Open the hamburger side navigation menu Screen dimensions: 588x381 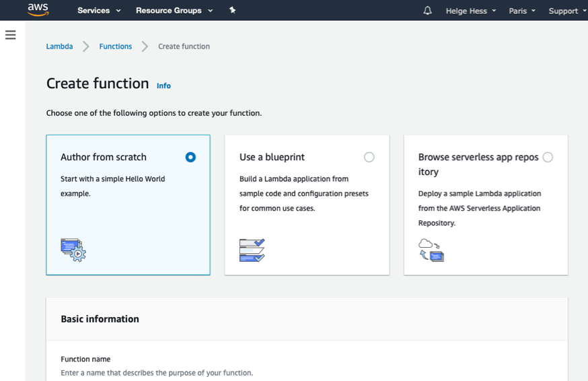click(x=11, y=35)
